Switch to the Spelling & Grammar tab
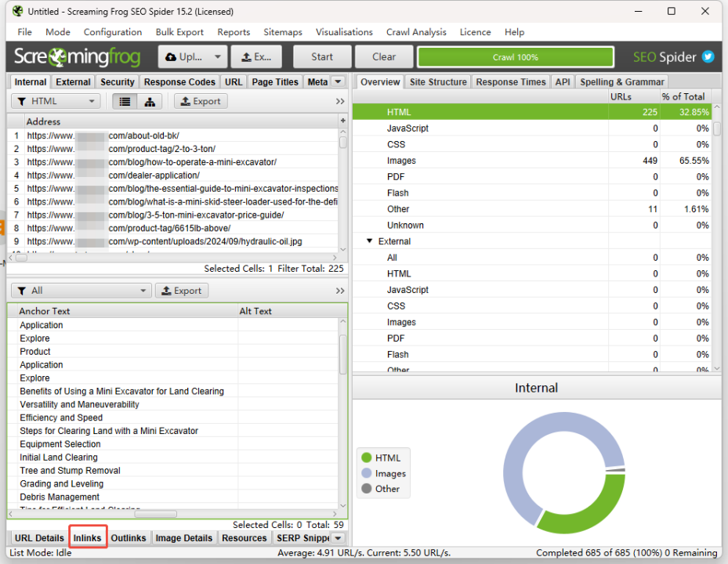The width and height of the screenshot is (728, 564). pyautogui.click(x=621, y=81)
